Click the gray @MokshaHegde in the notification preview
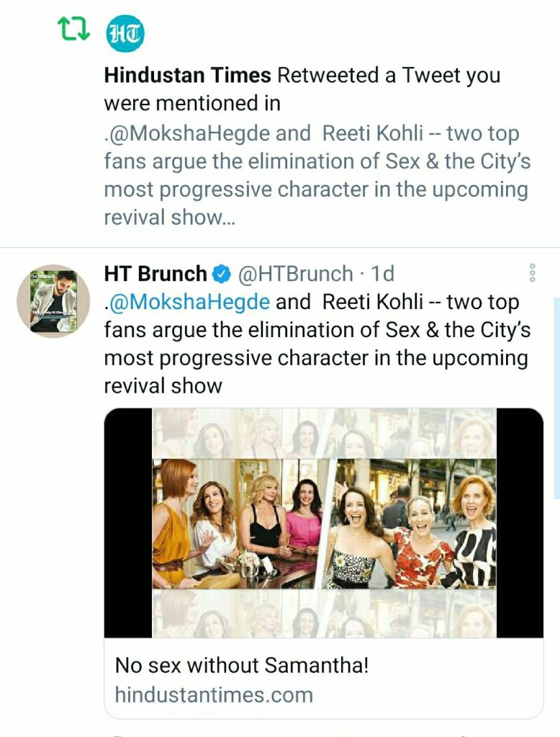The width and height of the screenshot is (560, 737). coord(189,133)
